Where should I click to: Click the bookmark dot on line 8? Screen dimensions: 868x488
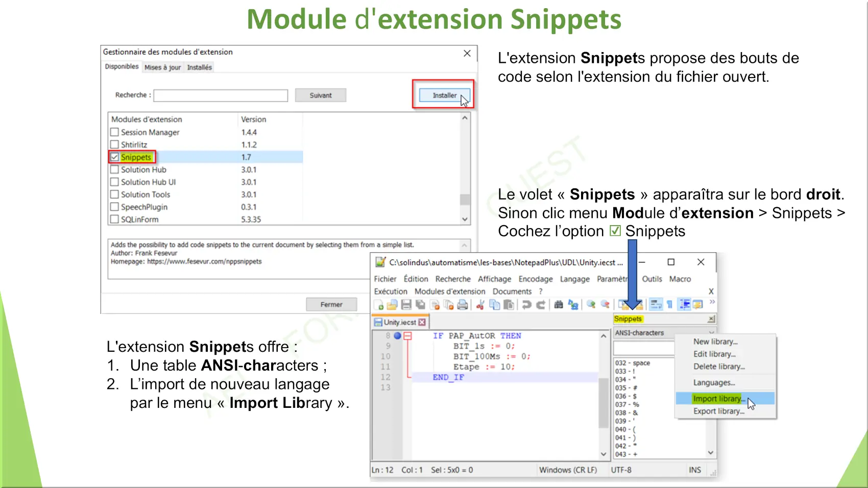coord(397,336)
